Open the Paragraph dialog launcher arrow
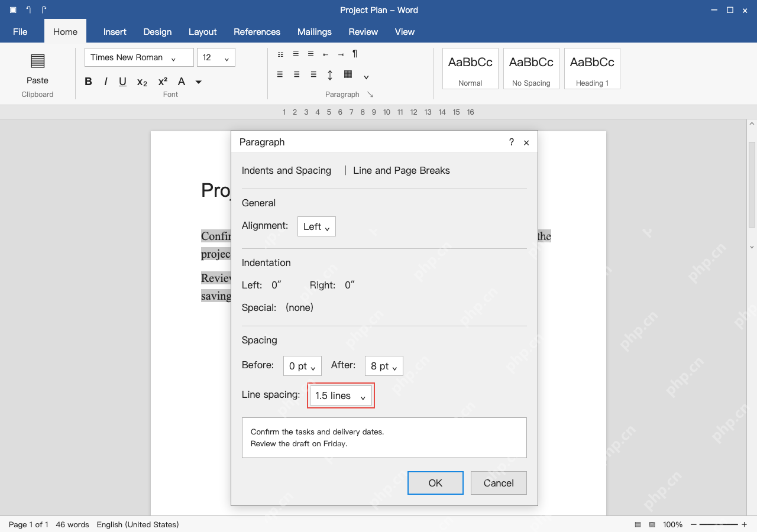Viewport: 757px width, 532px height. point(370,95)
